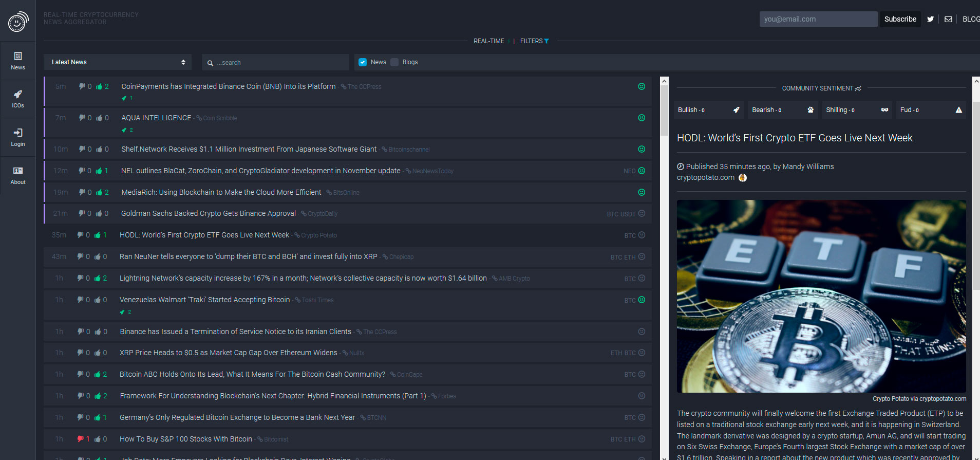Click the BTC USDT tag on Goldman Sachs row

click(x=621, y=214)
